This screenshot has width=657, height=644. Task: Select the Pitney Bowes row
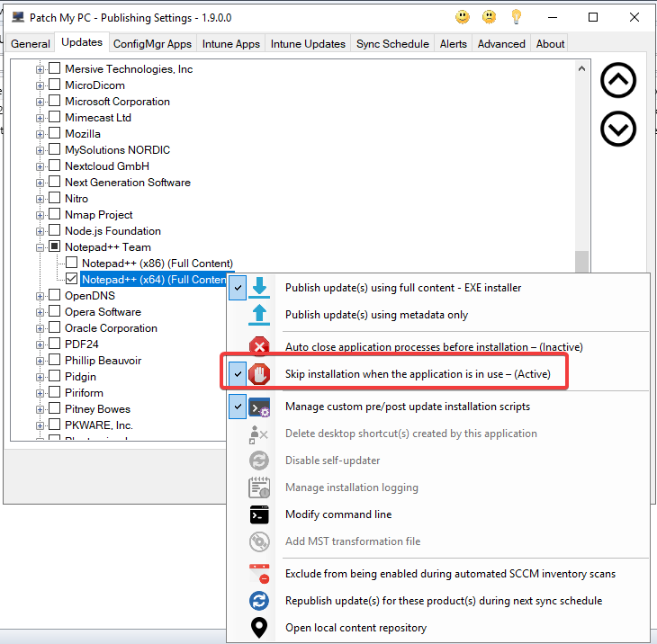97,408
